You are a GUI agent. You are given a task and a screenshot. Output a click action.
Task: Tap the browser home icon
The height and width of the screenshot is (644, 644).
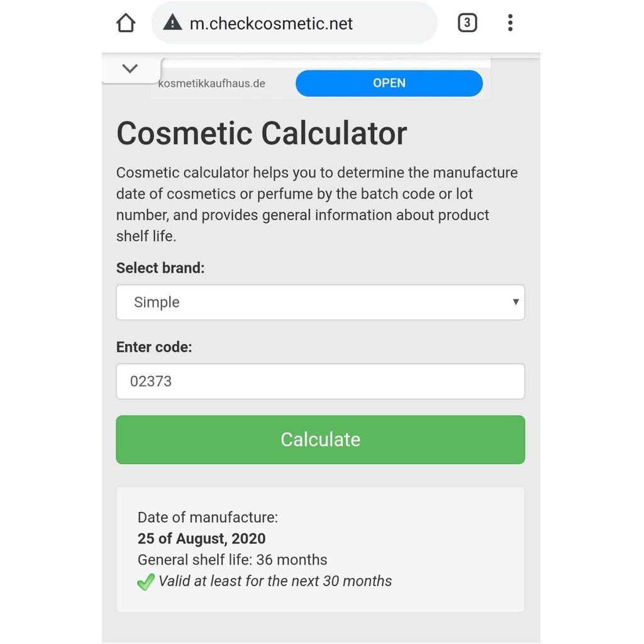coord(126,23)
